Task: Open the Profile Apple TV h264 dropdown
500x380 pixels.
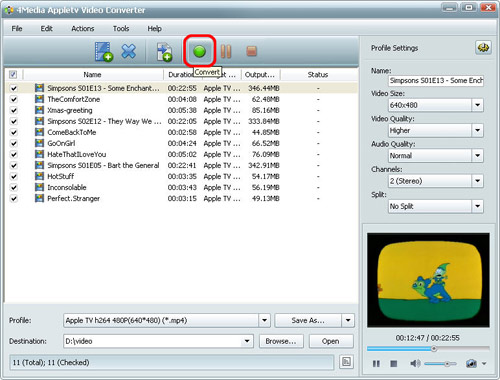Action: (264, 320)
